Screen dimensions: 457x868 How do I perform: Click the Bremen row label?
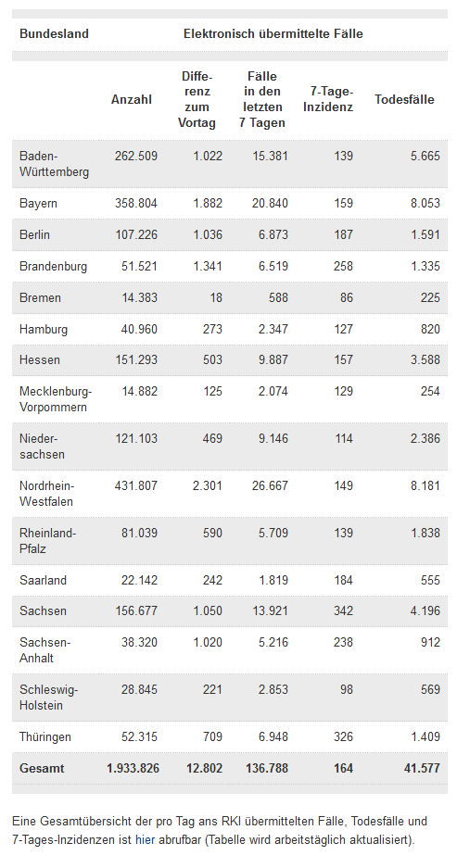pos(40,297)
